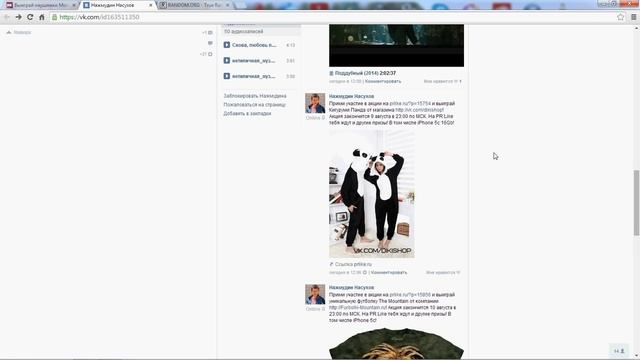Click 'Комментировать' under the video post
The height and width of the screenshot is (360, 640).
pos(383,81)
